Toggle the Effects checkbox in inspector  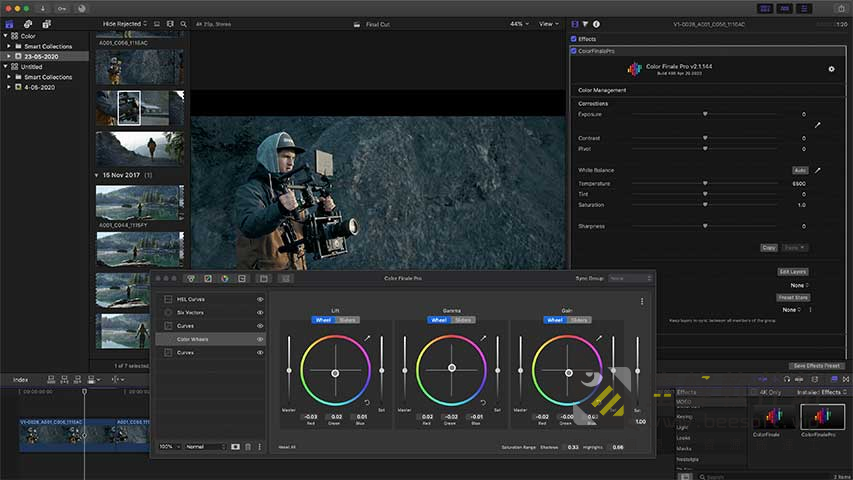coord(573,39)
